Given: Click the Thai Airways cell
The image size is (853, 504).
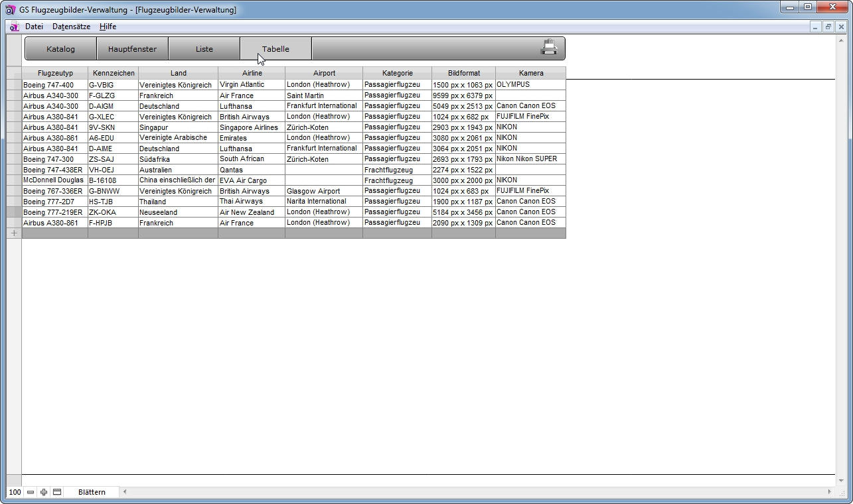Looking at the screenshot, I should (252, 202).
